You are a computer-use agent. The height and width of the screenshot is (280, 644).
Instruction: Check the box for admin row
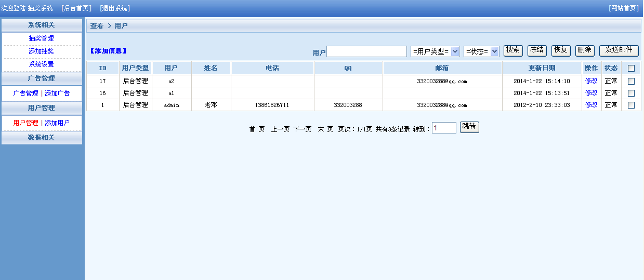[631, 105]
